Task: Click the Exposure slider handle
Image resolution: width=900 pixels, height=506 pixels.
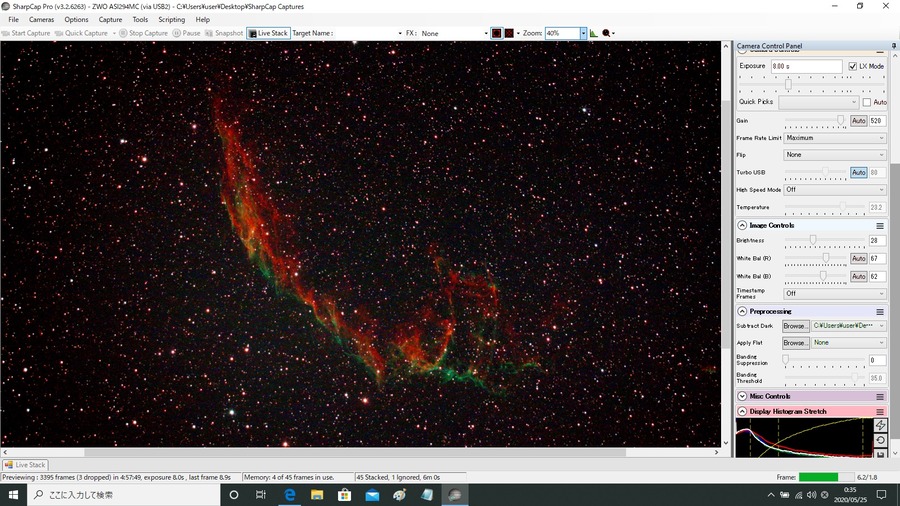Action: [789, 84]
